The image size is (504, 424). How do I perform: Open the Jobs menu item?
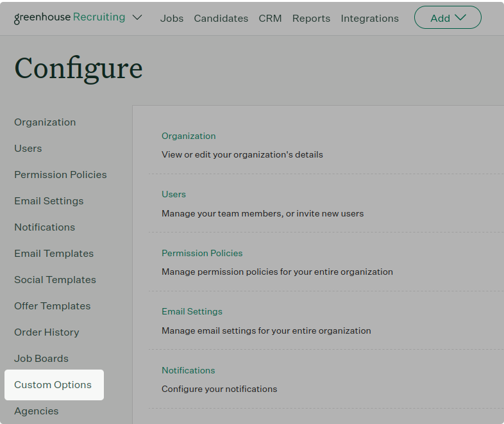[x=172, y=18]
